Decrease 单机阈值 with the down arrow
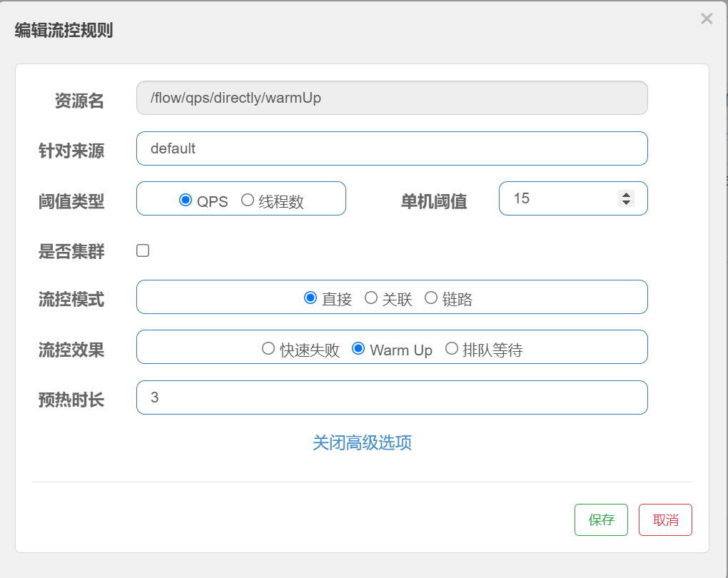This screenshot has height=578, width=728. (626, 203)
